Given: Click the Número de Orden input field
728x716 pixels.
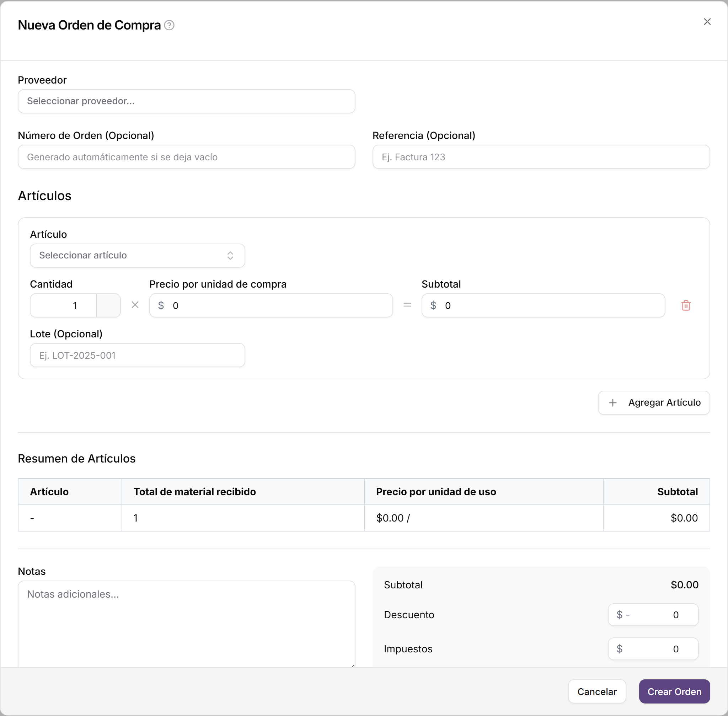Looking at the screenshot, I should click(x=187, y=157).
